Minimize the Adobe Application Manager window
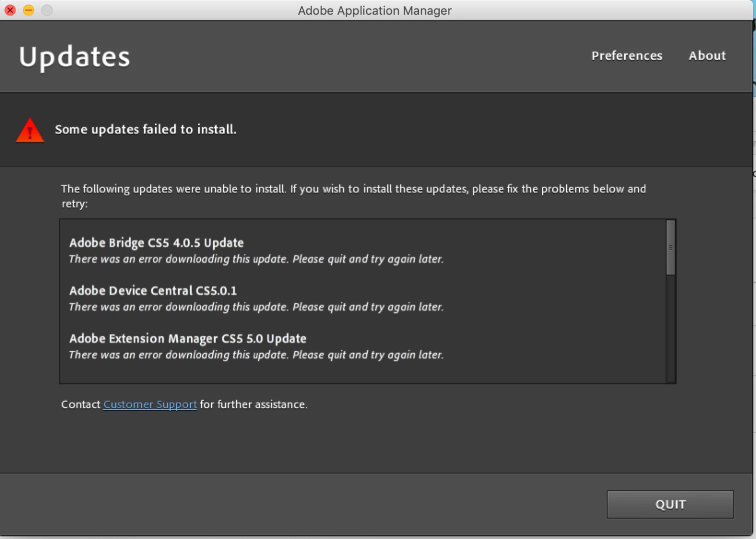The image size is (756, 539). (x=28, y=10)
